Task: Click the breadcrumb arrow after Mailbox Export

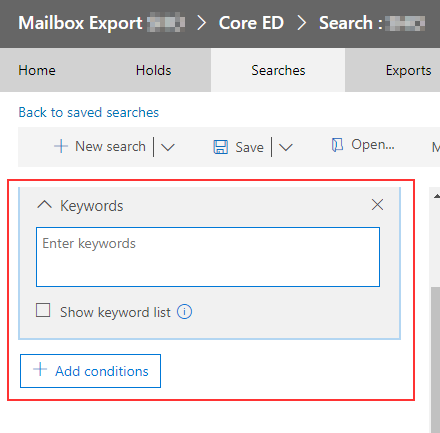Action: point(201,23)
